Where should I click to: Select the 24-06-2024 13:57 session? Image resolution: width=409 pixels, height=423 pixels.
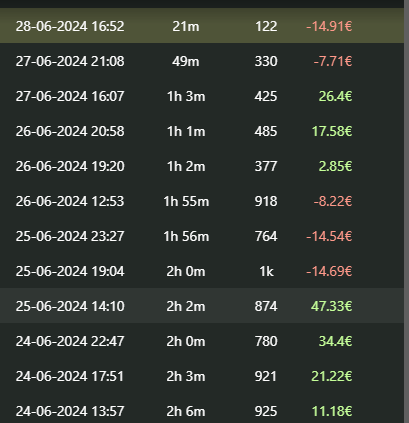(x=202, y=409)
